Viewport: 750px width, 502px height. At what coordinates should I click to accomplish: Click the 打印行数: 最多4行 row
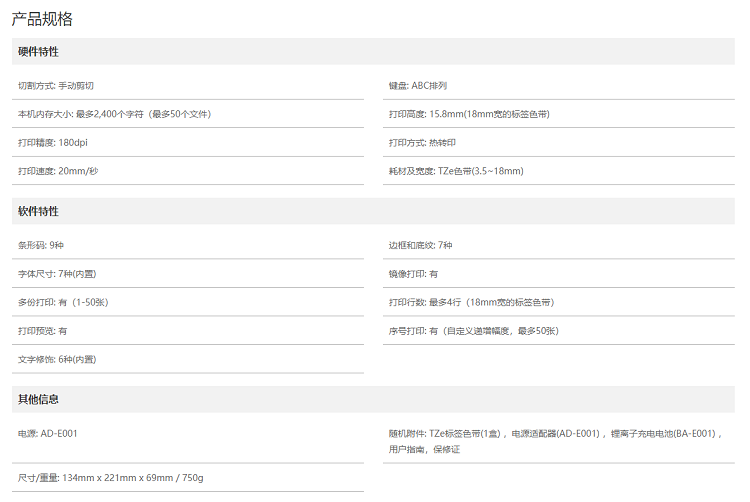point(559,302)
